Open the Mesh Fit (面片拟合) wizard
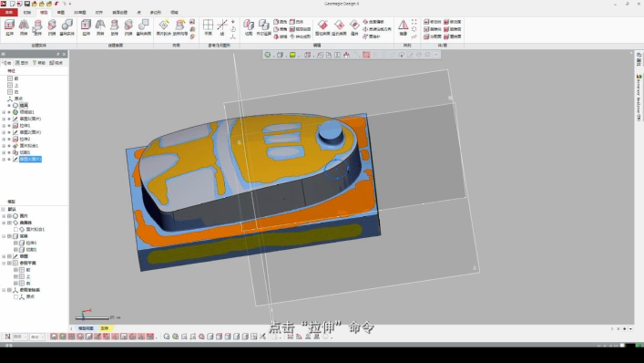644x363 pixels. pos(163,27)
